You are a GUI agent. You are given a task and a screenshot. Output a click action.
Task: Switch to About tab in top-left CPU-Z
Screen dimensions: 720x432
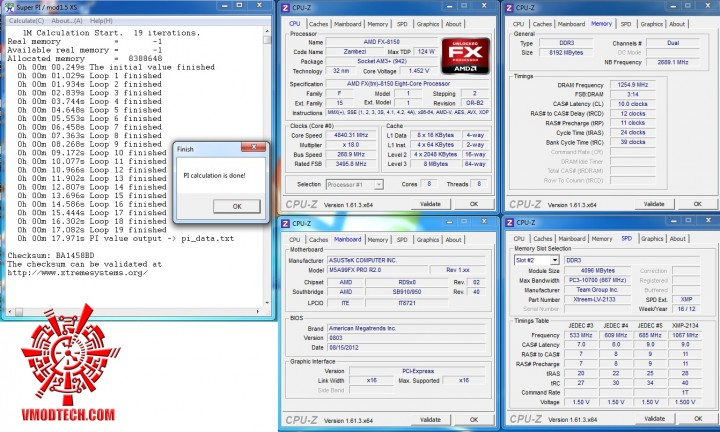point(453,24)
